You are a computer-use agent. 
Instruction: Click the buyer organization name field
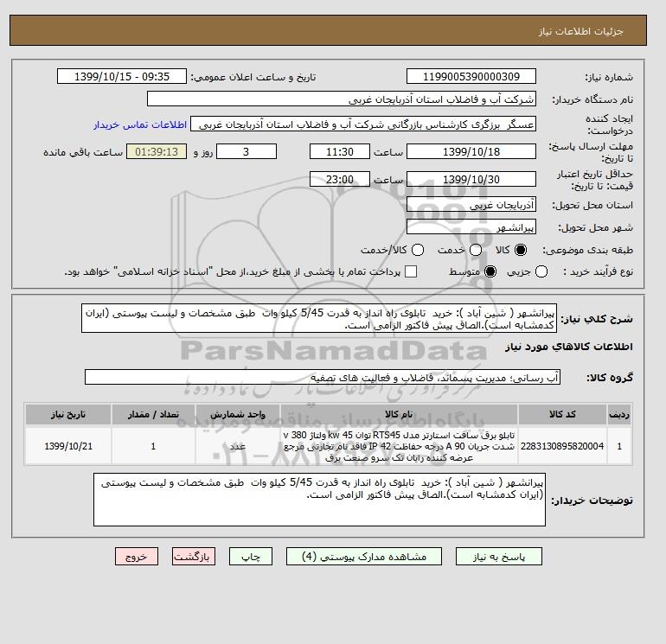click(x=342, y=99)
